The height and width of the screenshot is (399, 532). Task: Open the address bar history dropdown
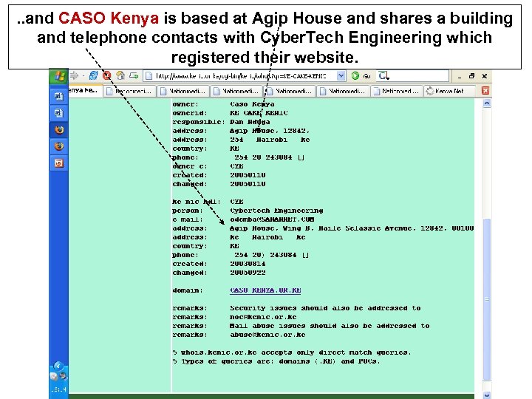pyautogui.click(x=341, y=76)
